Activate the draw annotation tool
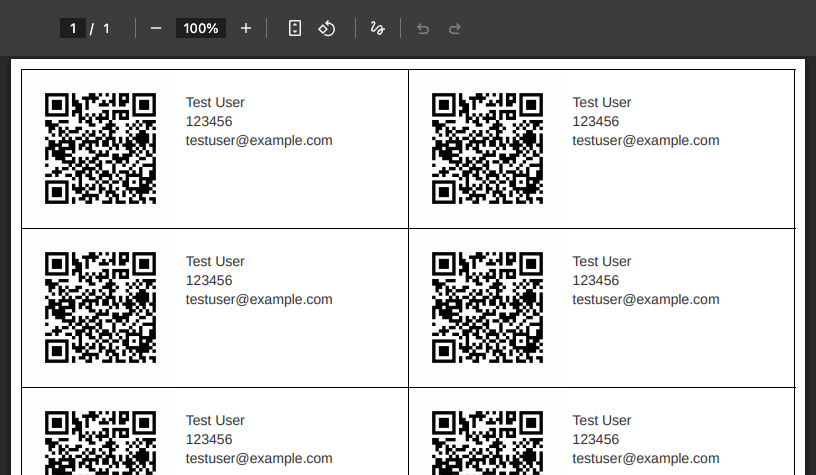This screenshot has width=816, height=475. 377,28
